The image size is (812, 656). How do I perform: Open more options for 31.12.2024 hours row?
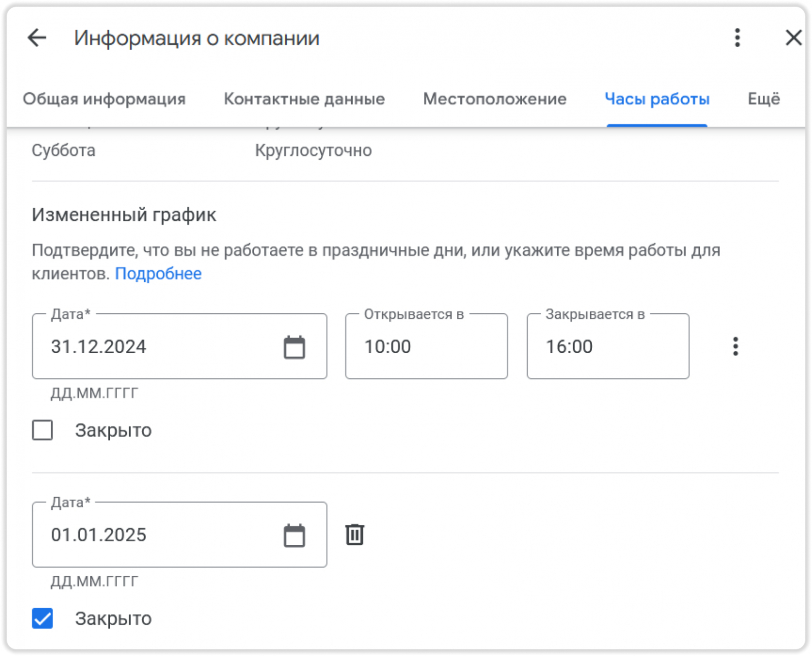735,347
